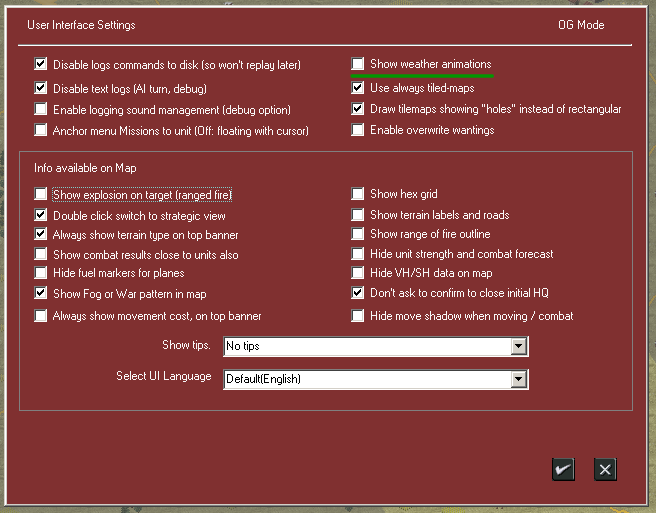The width and height of the screenshot is (656, 513).
Task: Check Anchor menu Missions to unit
Action: (x=41, y=130)
